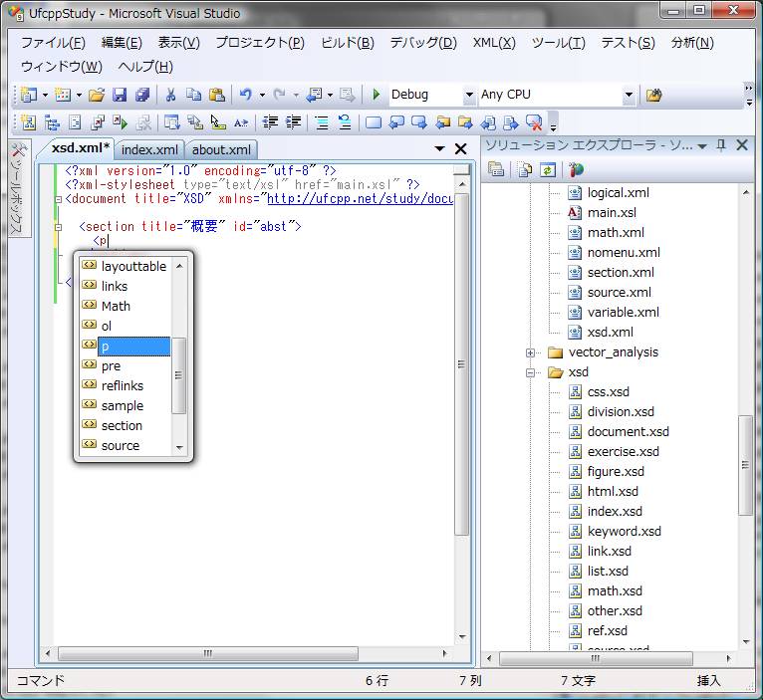Select keyword.xsd in Solution Explorer
This screenshot has width=763, height=700.
(625, 532)
